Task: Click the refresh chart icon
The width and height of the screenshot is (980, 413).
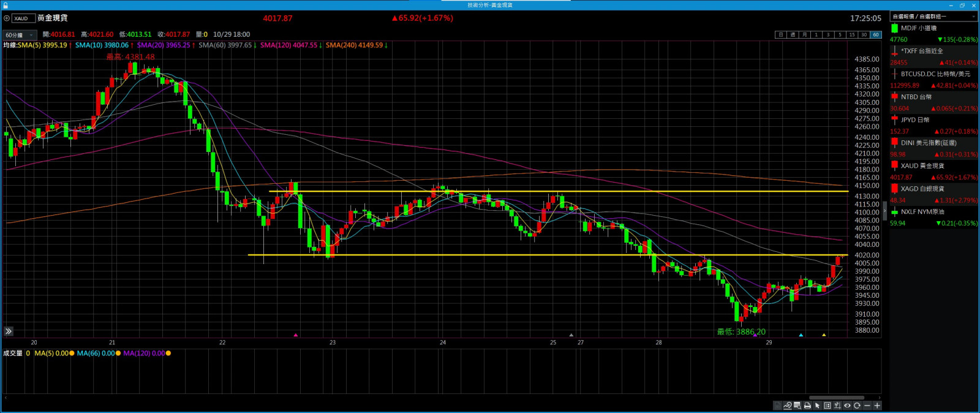Action: (x=857, y=406)
